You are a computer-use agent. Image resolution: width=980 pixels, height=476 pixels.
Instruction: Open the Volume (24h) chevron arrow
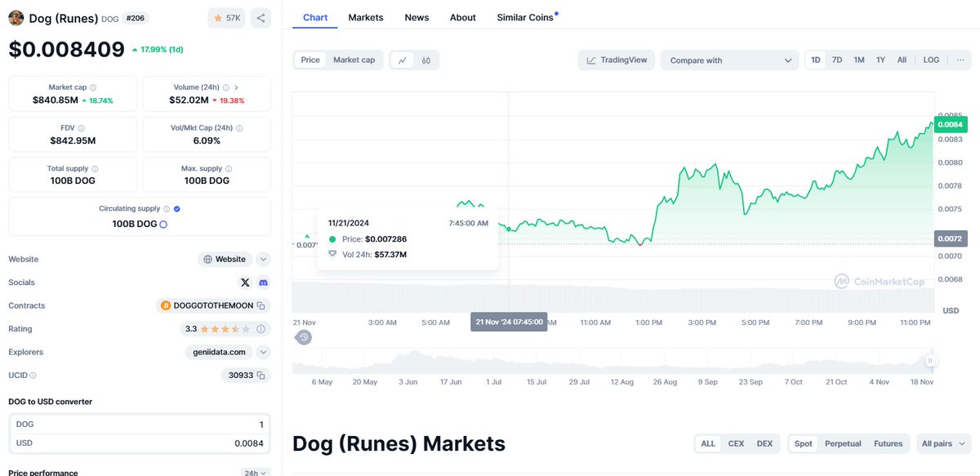click(237, 87)
